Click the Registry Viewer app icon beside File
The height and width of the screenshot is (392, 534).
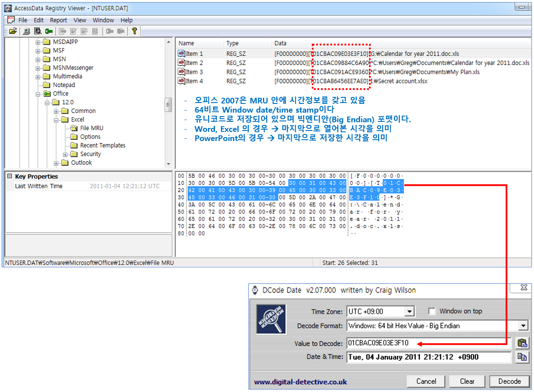tap(11, 20)
